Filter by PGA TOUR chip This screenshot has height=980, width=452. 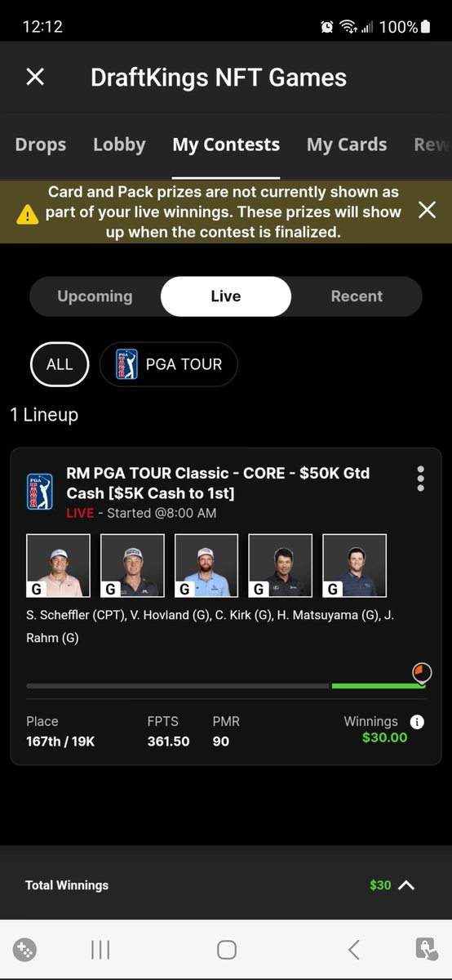tap(169, 364)
